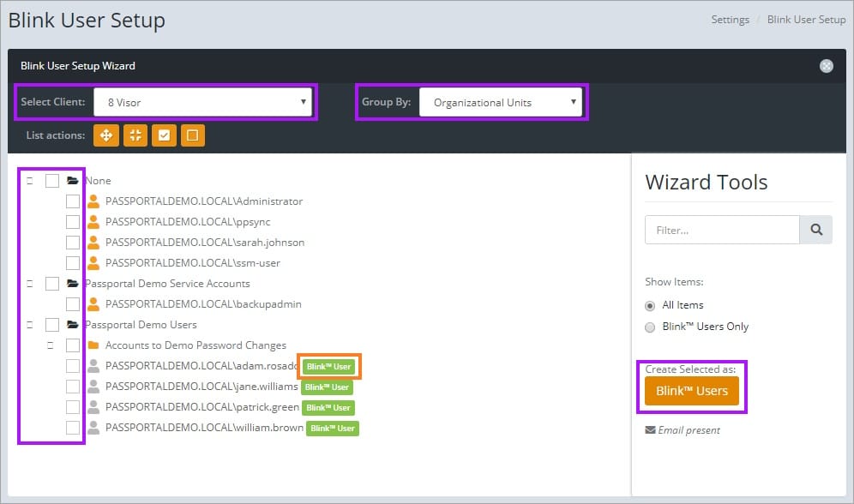854x504 pixels.
Task: Check the None group checkbox
Action: tap(52, 181)
